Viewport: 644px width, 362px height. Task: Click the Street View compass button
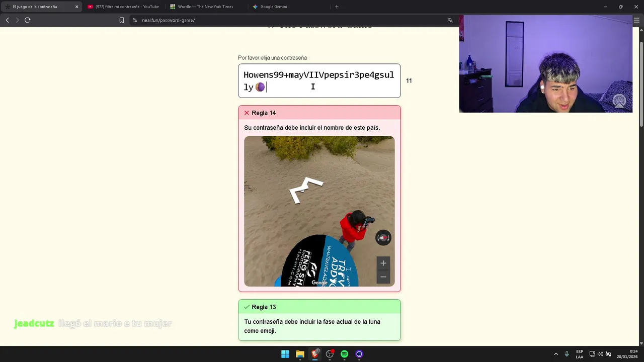point(383,238)
